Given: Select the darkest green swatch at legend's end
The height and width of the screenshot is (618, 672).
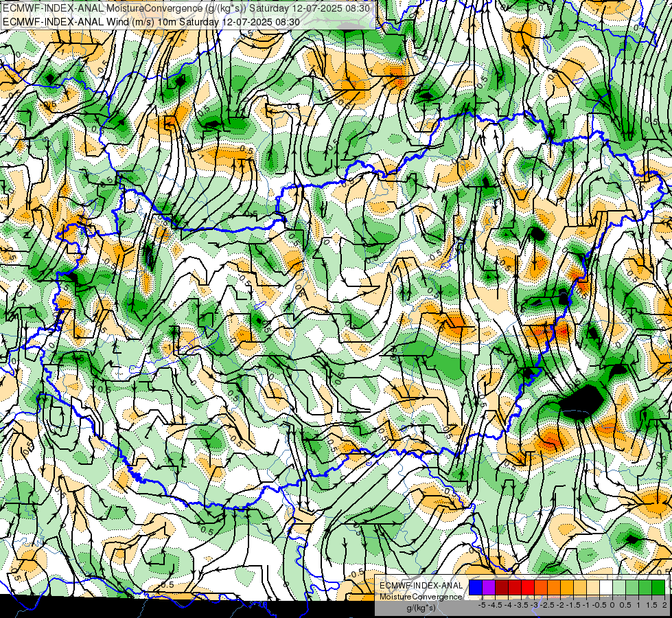Looking at the screenshot, I should (658, 587).
